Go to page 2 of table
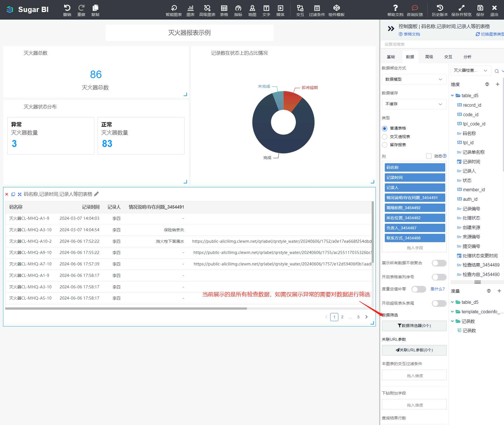Image resolution: width=504 pixels, height=425 pixels. point(342,317)
